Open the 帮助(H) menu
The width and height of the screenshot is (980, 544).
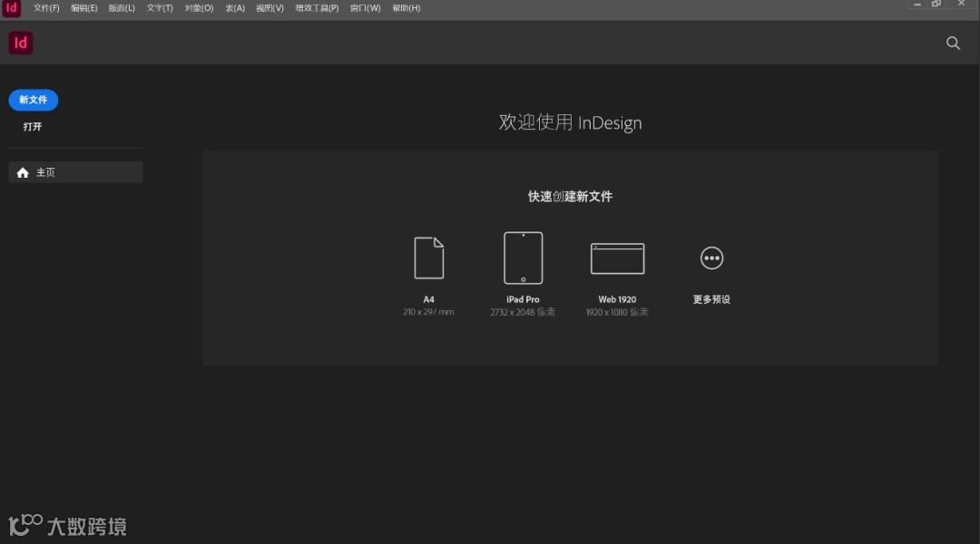click(406, 8)
